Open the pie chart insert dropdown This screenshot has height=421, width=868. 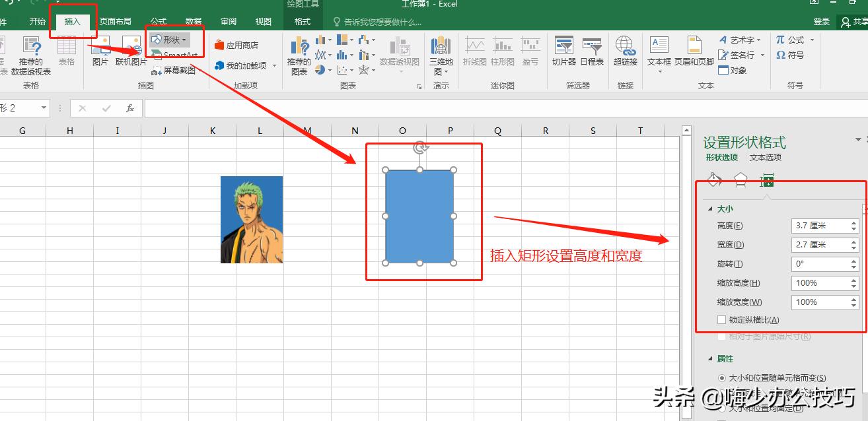pyautogui.click(x=323, y=69)
